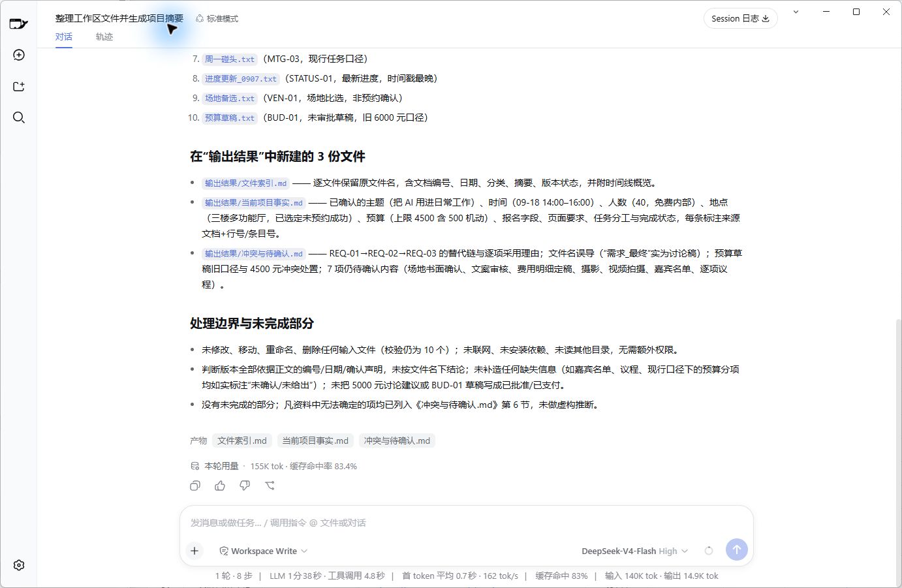Viewport: 902px width, 588px height.
Task: Open the 文件索引.md artifact chip
Action: coord(242,441)
